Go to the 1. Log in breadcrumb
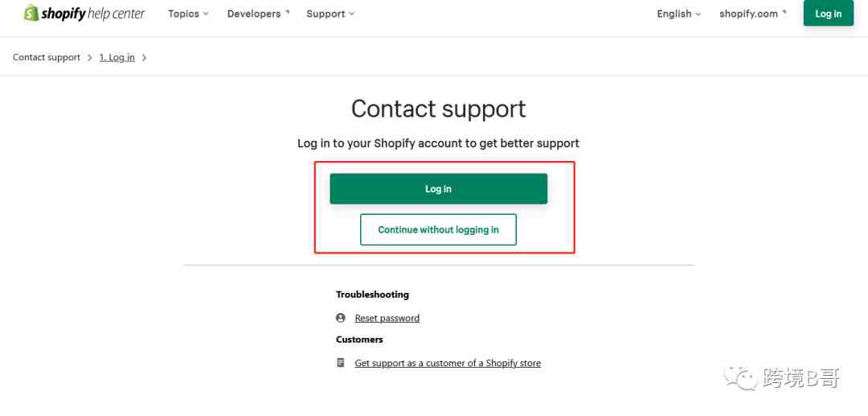Viewport: 868px width, 416px height. tap(117, 58)
